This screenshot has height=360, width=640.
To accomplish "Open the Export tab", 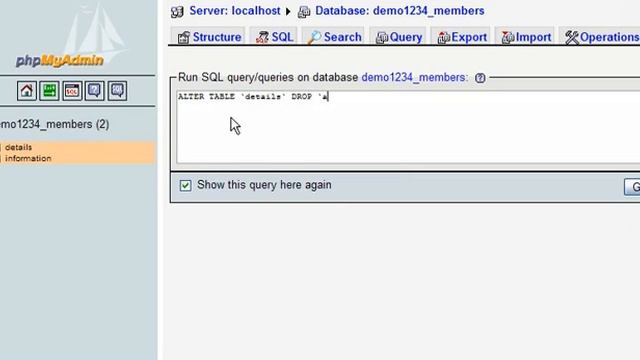I will [x=462, y=37].
